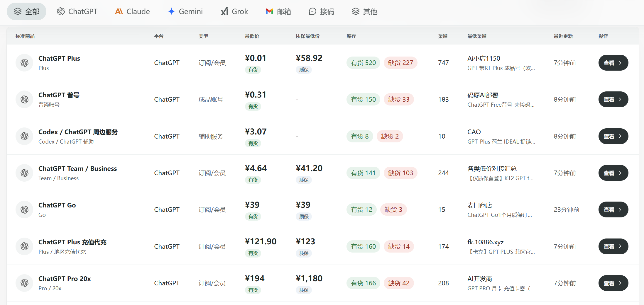Viewport: 644px width, 305px height.
Task: Select the 全部 category tab
Action: [26, 11]
